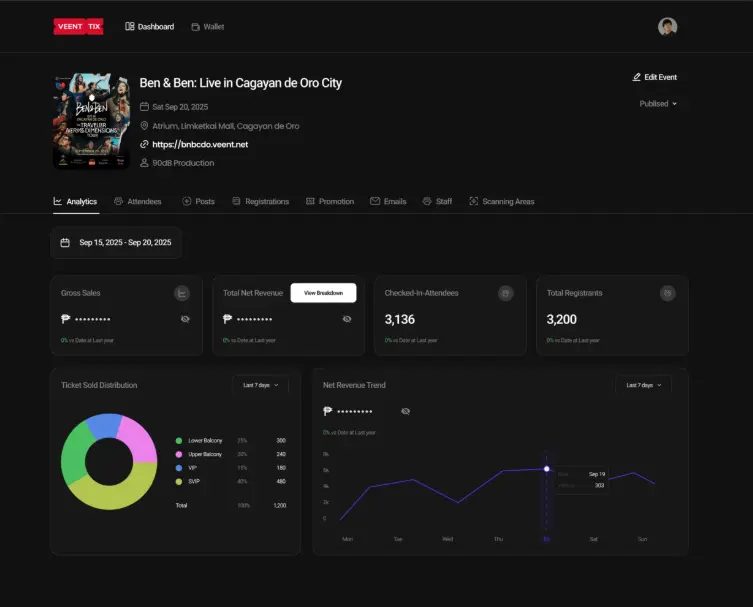Reveal the hidden Gross Sales amount

click(185, 319)
